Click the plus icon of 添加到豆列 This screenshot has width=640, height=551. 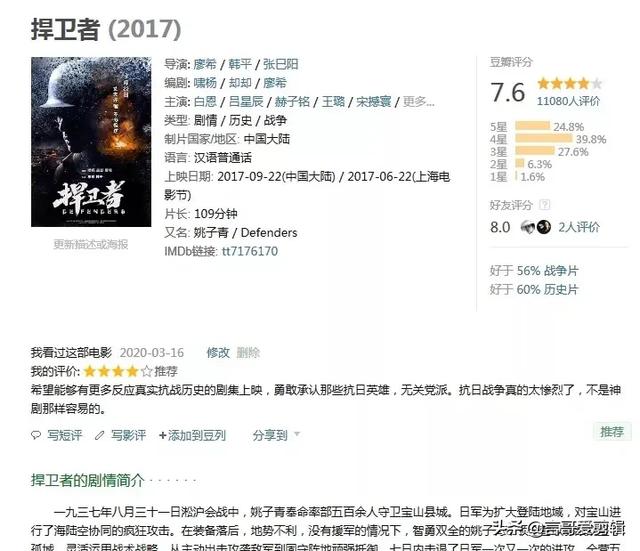point(162,435)
